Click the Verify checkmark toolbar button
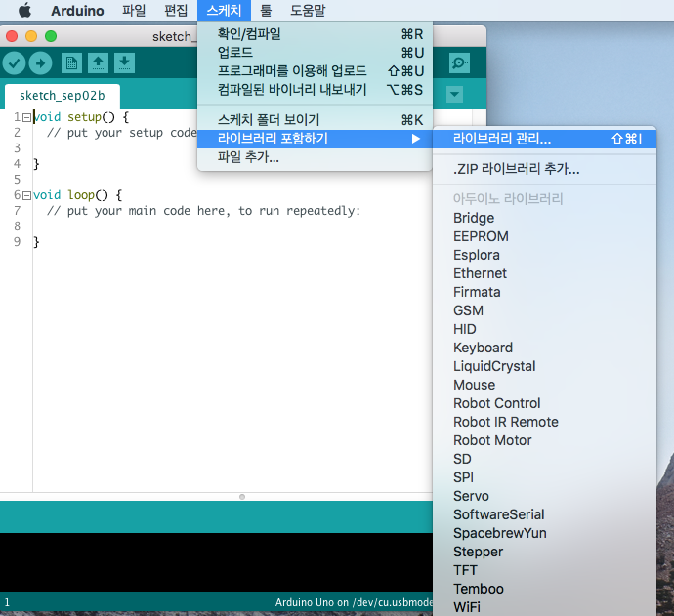The image size is (674, 616). (x=15, y=63)
